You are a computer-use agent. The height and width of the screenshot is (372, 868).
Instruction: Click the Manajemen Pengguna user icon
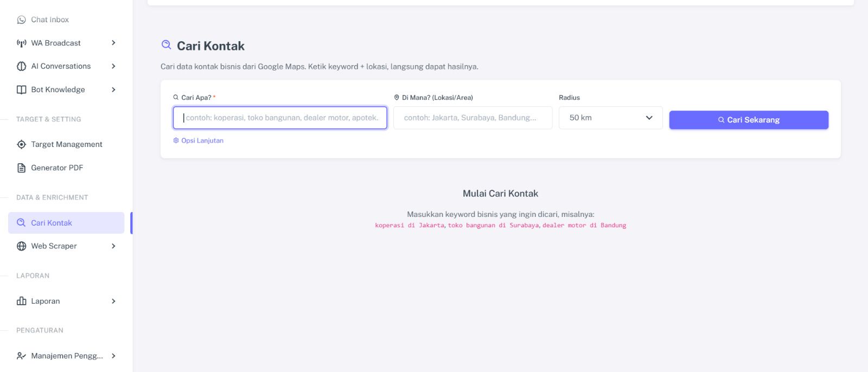pyautogui.click(x=21, y=356)
